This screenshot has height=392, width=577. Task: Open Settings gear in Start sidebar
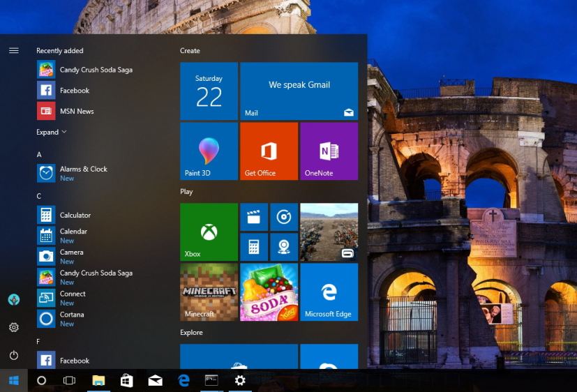[14, 327]
